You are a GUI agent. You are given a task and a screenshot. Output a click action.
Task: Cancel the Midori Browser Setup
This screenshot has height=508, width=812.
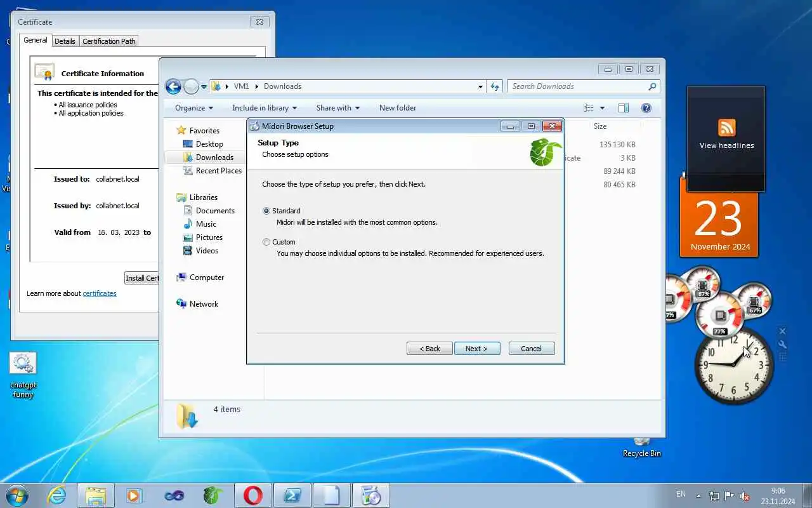[532, 349]
